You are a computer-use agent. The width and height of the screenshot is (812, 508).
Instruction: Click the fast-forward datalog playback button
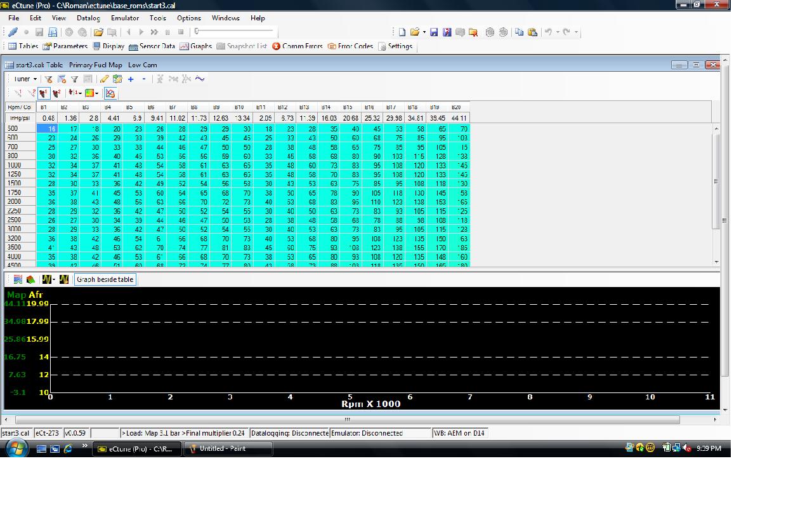(x=154, y=32)
